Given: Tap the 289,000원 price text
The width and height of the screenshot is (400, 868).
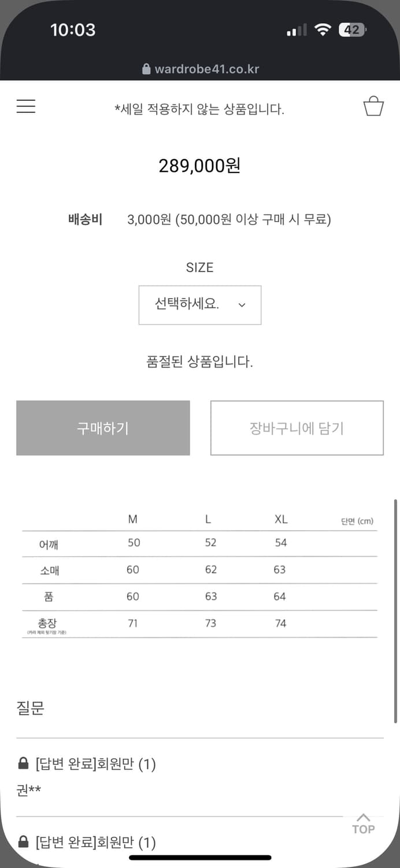Looking at the screenshot, I should coord(200,166).
